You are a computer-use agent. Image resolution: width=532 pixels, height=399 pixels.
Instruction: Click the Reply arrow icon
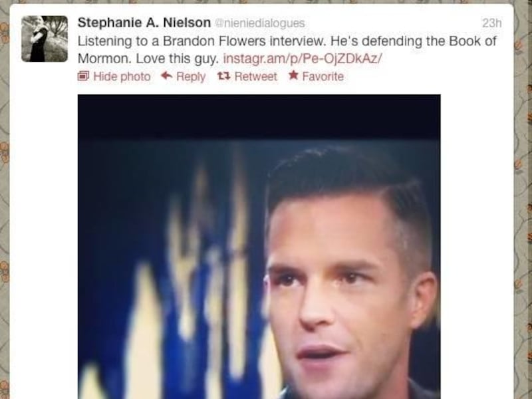[x=167, y=75]
